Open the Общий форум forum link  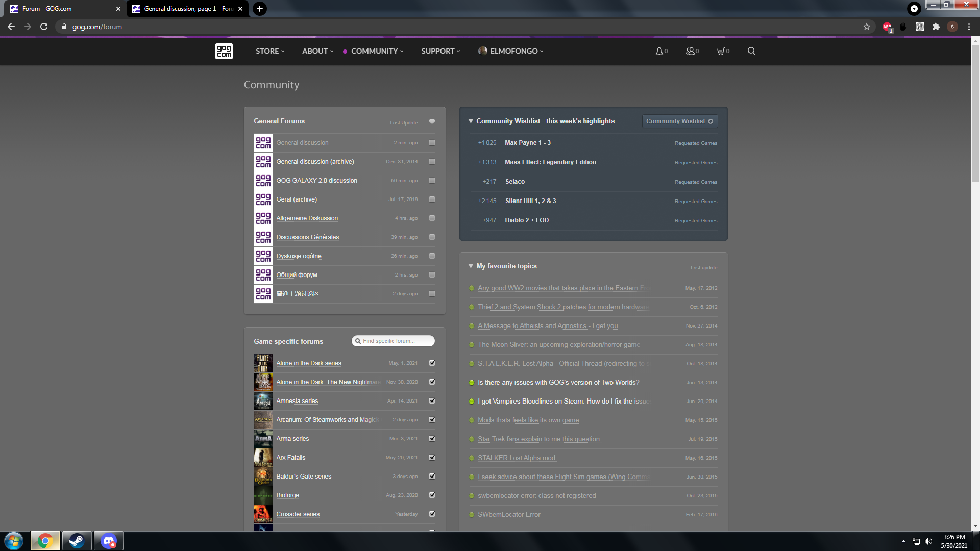coord(297,275)
